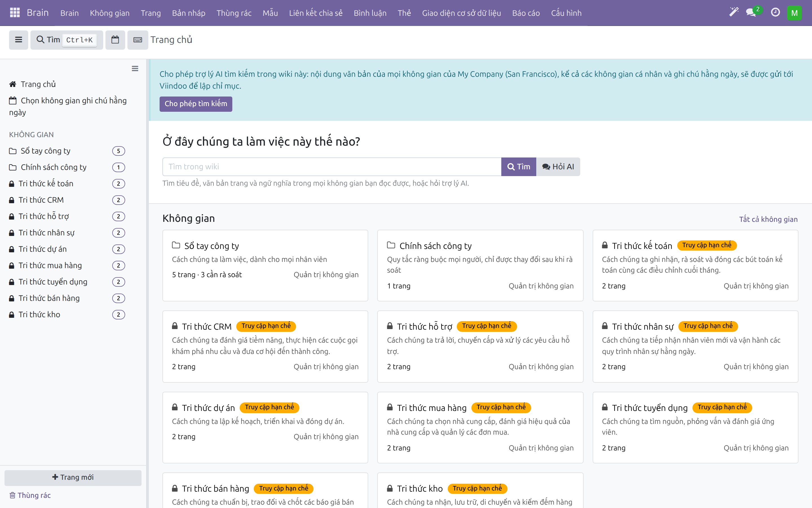Open the Tri thức bán hàng card title
Image resolution: width=812 pixels, height=508 pixels.
[x=215, y=489]
